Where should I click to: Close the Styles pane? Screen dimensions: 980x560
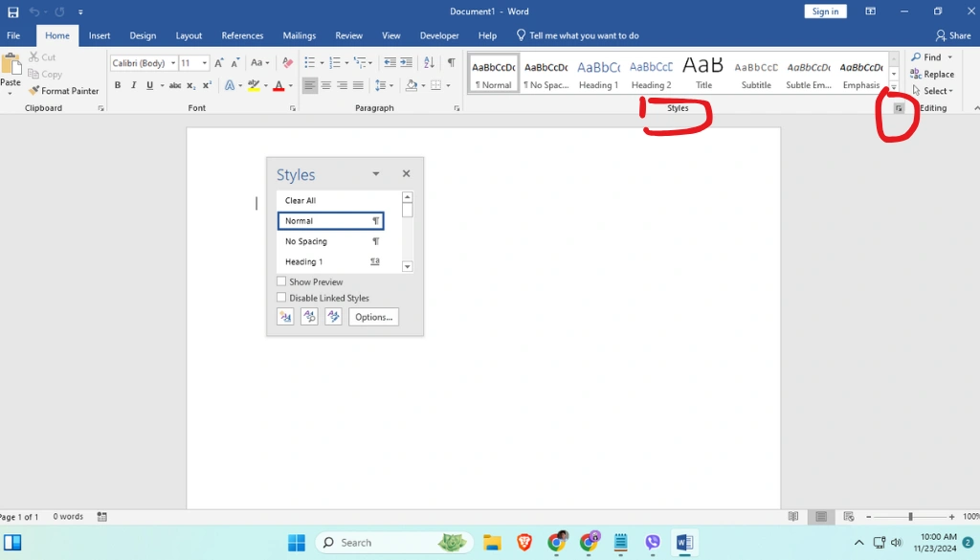coord(406,174)
